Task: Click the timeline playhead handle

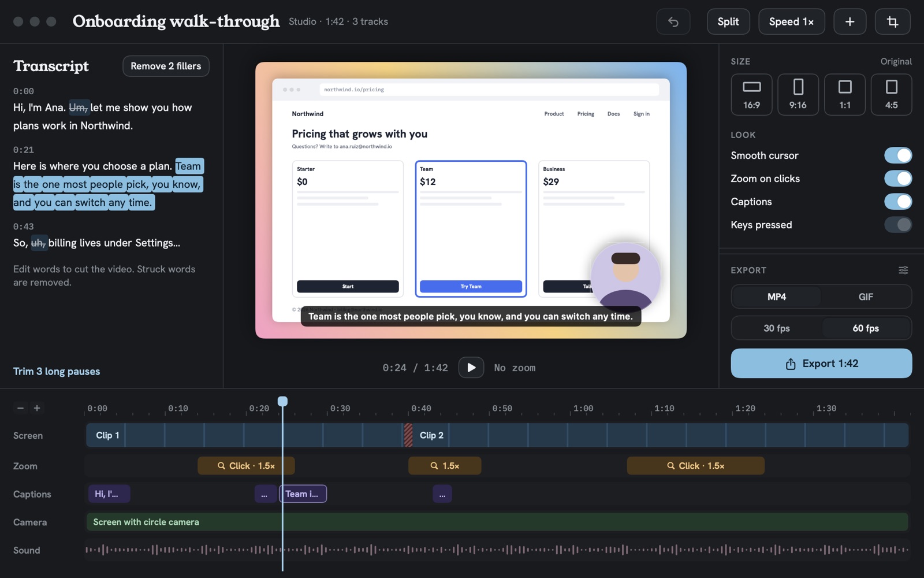Action: pos(282,401)
